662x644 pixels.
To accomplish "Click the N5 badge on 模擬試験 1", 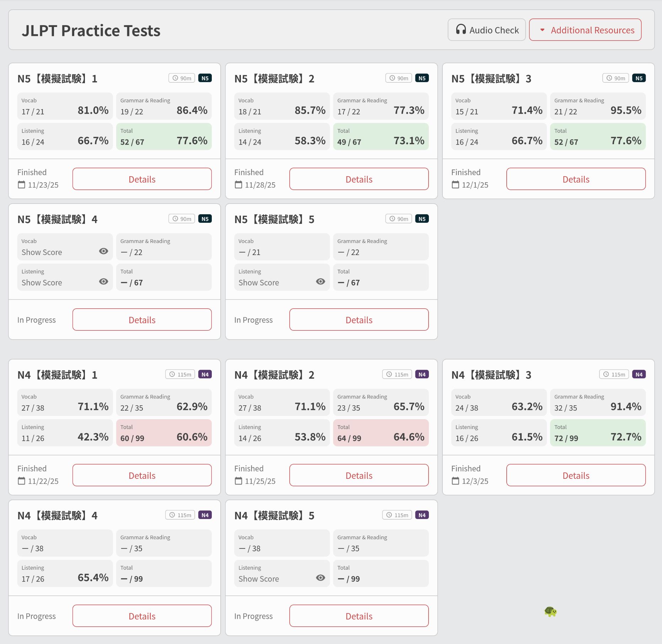I will (205, 78).
